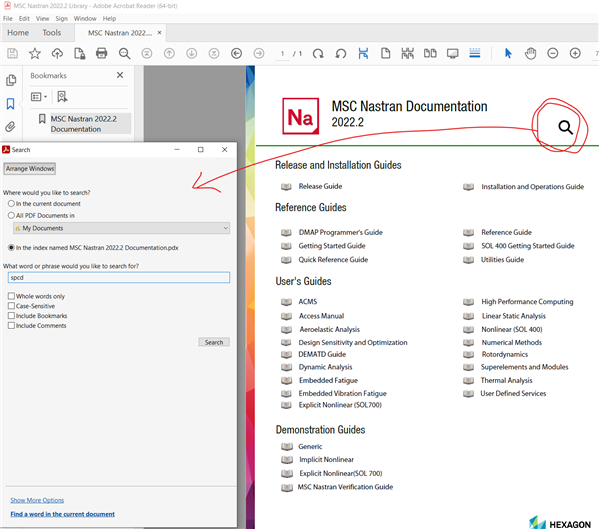599x529 pixels.
Task: Close the MSC Nastran document tab
Action: (x=159, y=33)
